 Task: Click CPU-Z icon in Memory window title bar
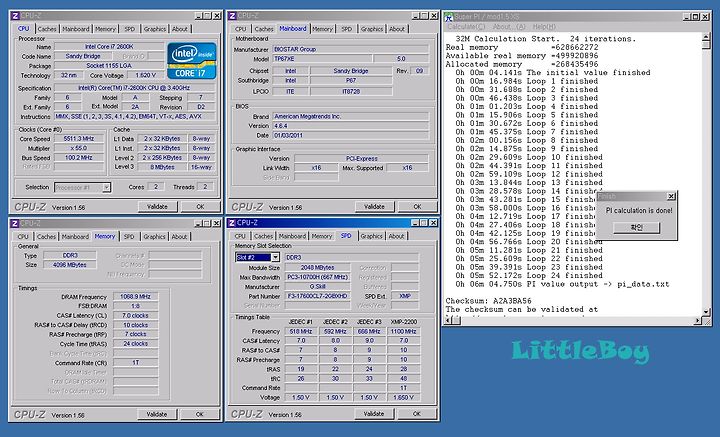click(15, 224)
